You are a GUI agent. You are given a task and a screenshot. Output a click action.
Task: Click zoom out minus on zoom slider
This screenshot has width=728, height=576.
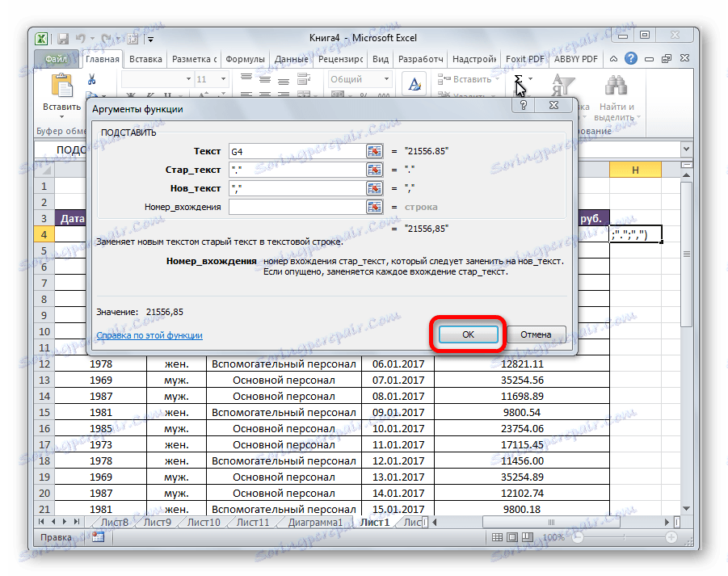pyautogui.click(x=577, y=537)
